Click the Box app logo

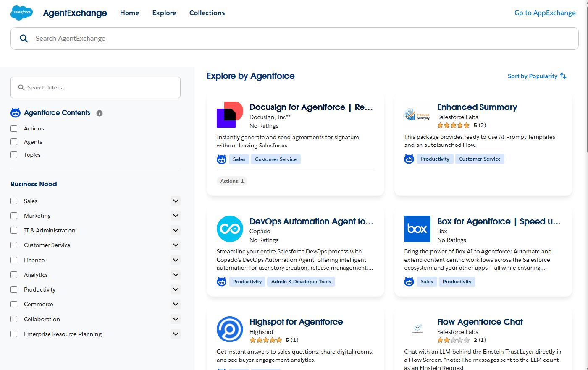pos(417,229)
